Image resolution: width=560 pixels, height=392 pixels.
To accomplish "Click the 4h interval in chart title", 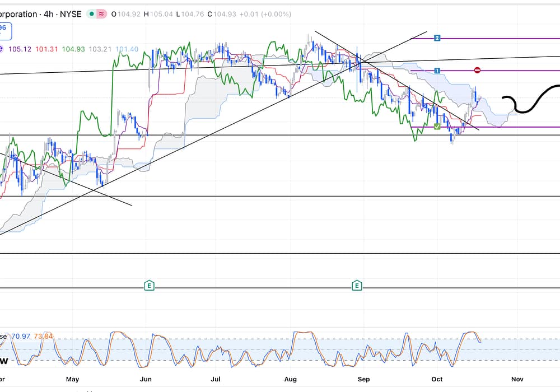I will [48, 14].
